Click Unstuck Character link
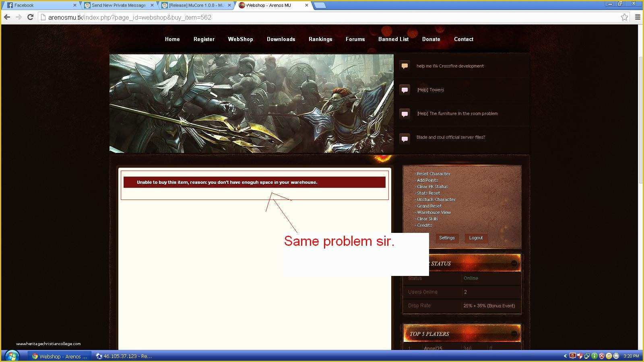 436,200
